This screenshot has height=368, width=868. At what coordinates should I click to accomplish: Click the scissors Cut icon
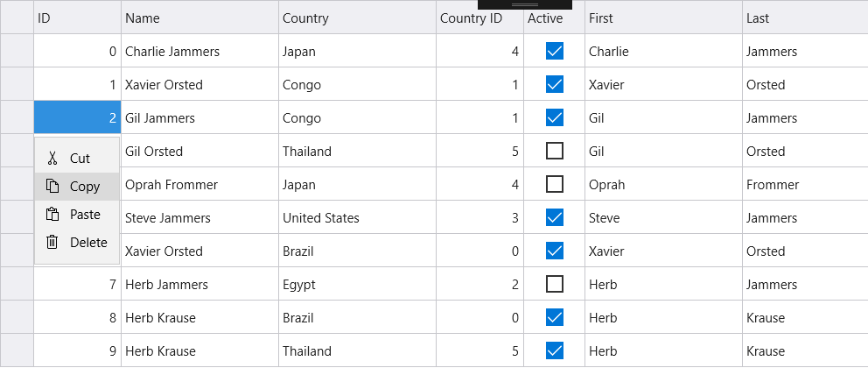point(52,159)
